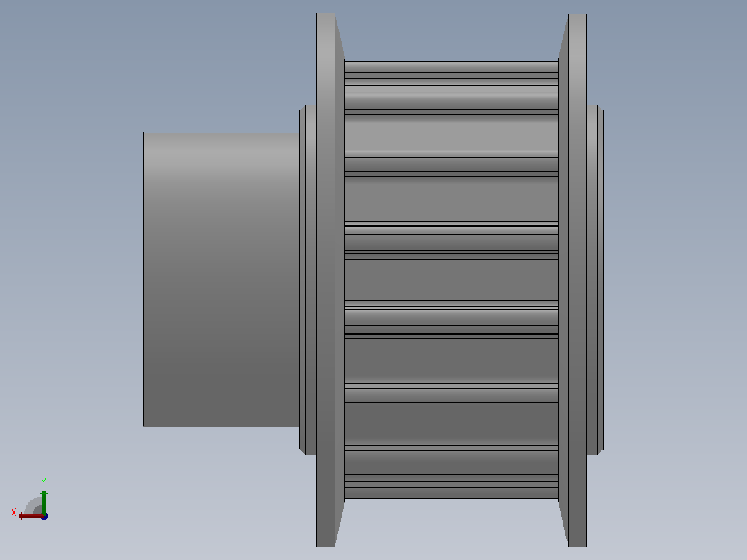Click the green Y axis arrow of the triad
Image resolution: width=747 pixels, height=560 pixels.
44,501
